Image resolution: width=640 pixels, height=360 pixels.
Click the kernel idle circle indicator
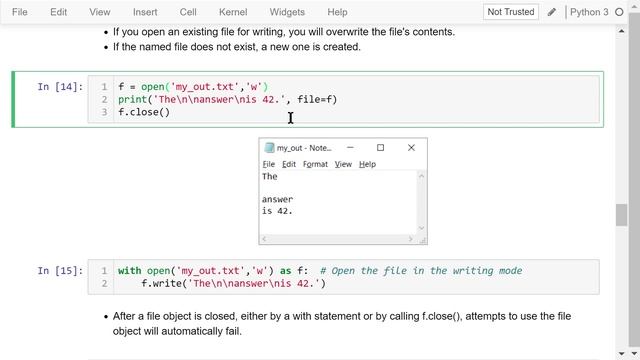click(x=619, y=12)
